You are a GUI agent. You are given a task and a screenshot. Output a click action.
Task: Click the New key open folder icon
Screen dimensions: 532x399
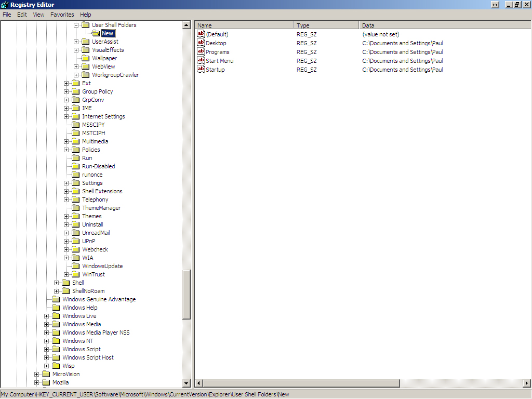96,33
